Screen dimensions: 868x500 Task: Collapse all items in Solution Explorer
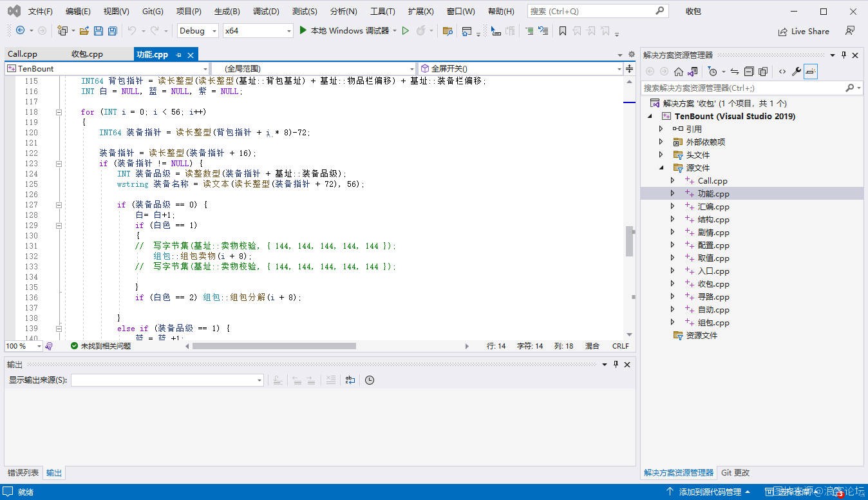tap(749, 72)
